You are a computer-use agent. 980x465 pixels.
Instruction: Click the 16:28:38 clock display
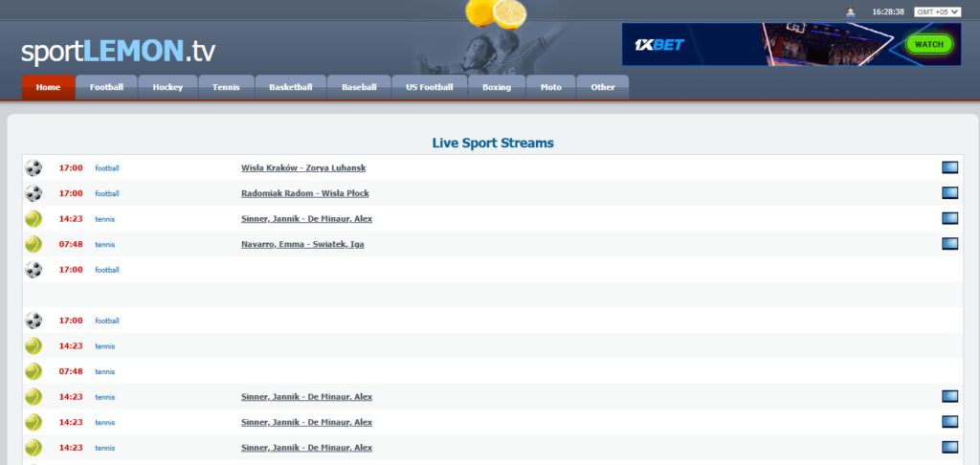tap(888, 11)
